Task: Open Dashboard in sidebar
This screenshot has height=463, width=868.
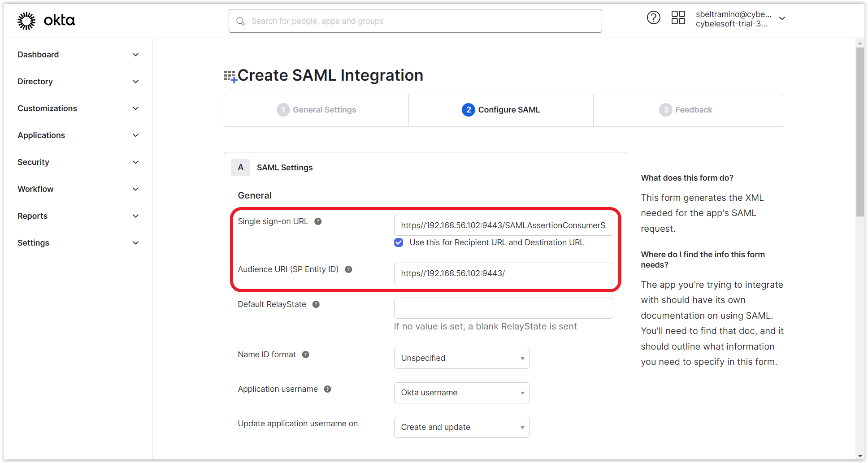Action: point(38,55)
